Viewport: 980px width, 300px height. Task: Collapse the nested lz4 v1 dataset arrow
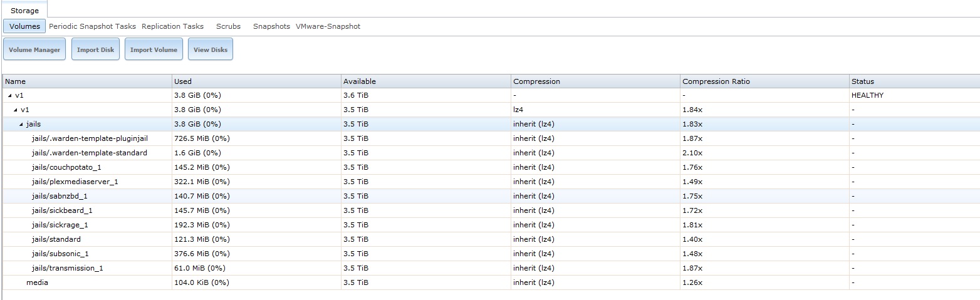(x=16, y=110)
